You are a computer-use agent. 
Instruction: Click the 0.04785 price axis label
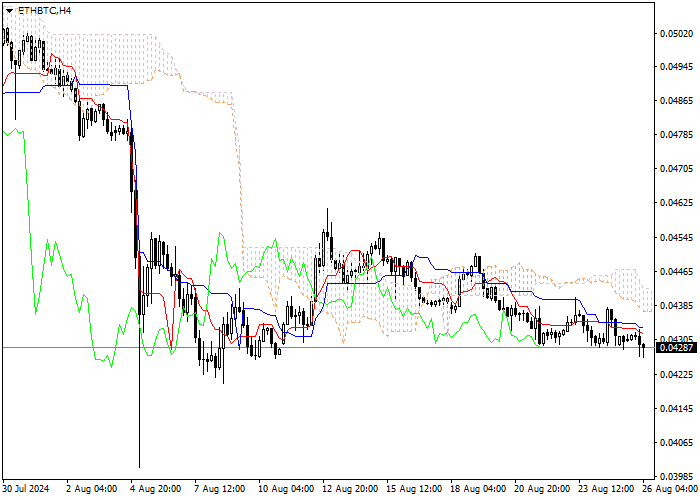676,135
